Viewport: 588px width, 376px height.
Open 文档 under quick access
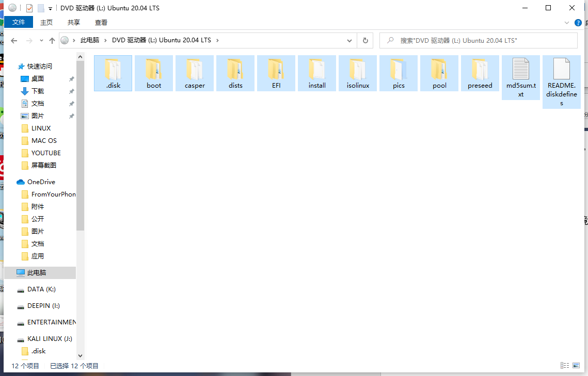[x=38, y=103]
